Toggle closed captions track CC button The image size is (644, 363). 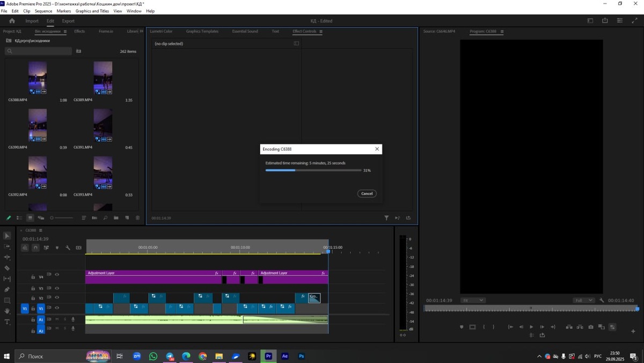tap(78, 248)
